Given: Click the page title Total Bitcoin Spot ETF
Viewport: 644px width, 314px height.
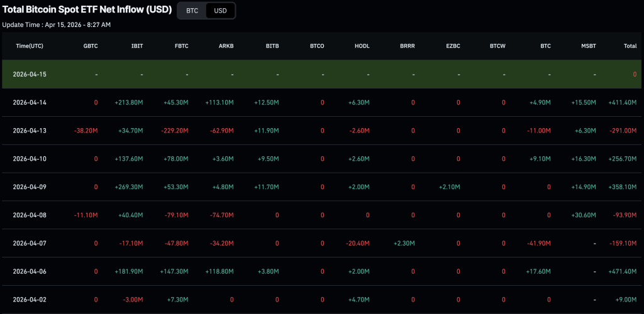Looking at the screenshot, I should 87,10.
